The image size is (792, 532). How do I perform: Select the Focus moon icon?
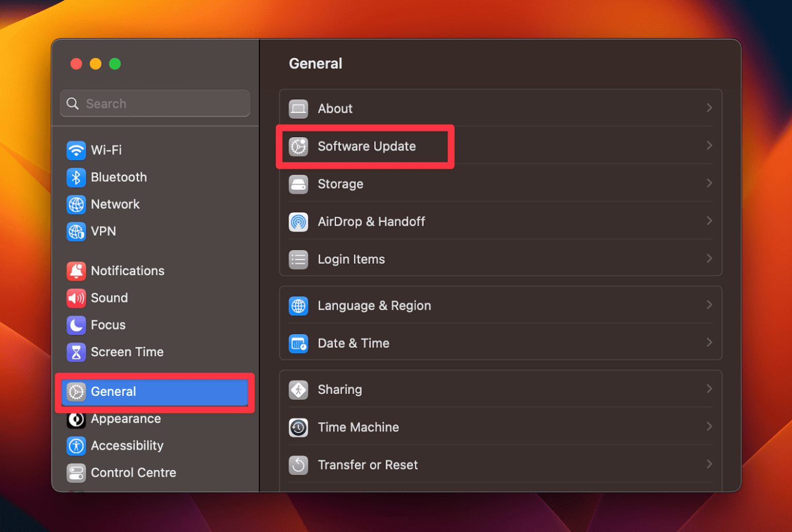click(x=76, y=325)
